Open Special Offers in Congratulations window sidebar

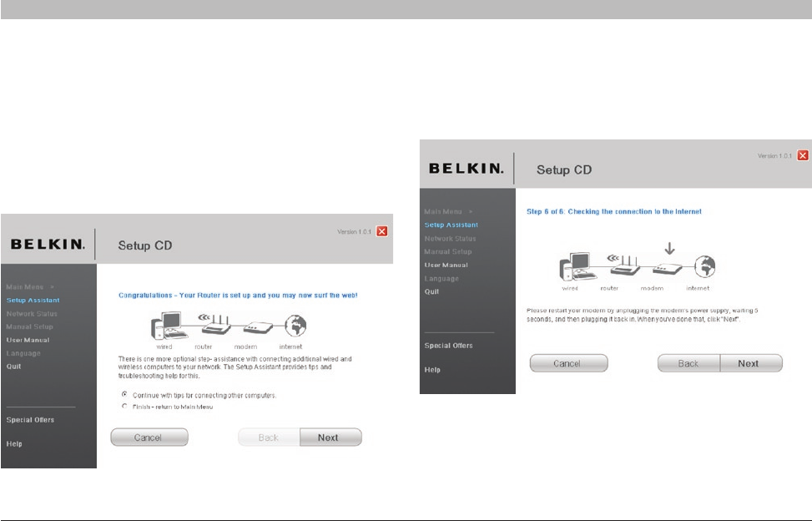pos(30,419)
